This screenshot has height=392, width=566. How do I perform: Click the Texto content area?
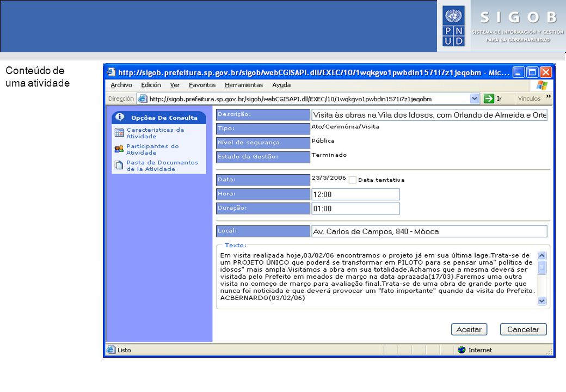(377, 277)
